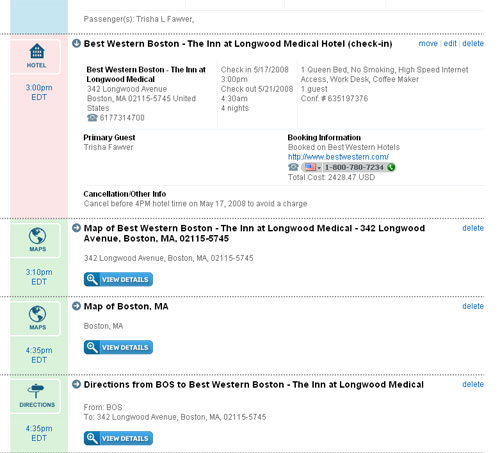
Task: Click the To: 342 Longwood Avenue address line
Action: [175, 417]
